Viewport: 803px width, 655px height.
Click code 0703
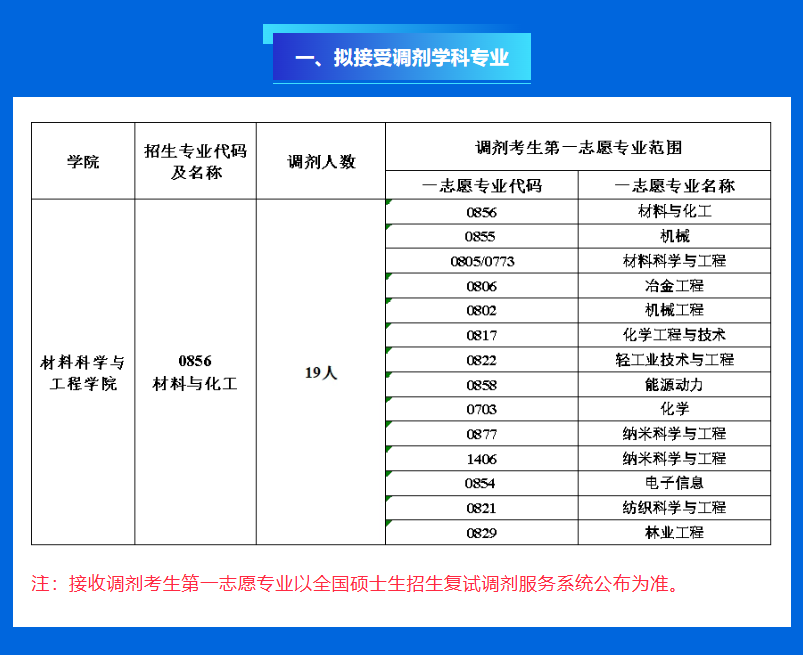point(482,409)
